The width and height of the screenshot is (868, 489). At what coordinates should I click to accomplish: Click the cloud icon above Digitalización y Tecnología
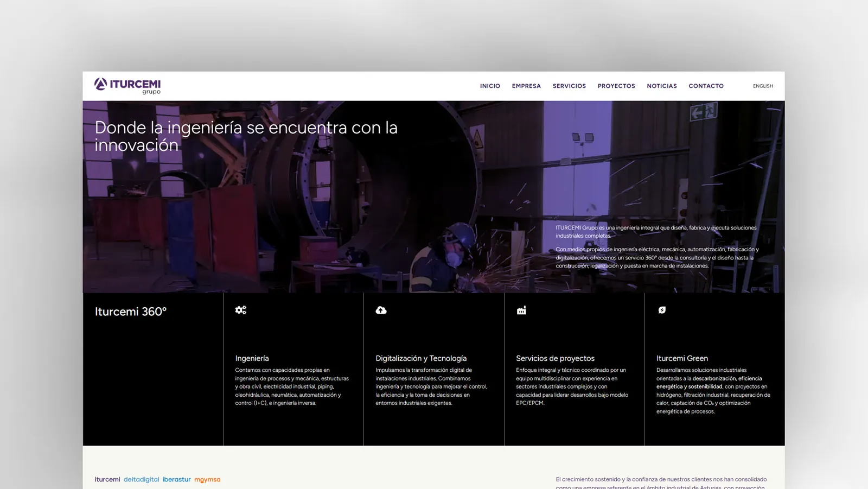(x=381, y=310)
